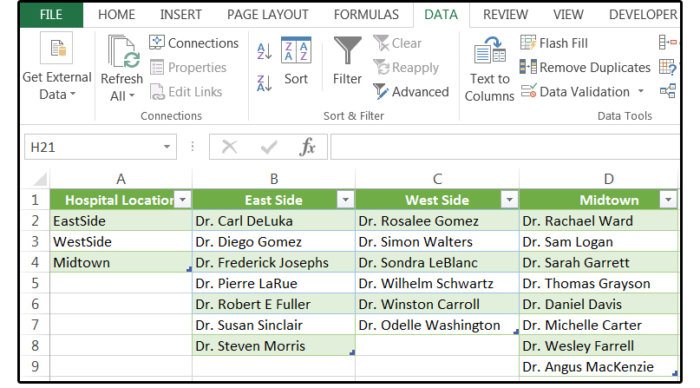Open the East Side column filter dropdown
Screen dimensions: 700x388
click(x=345, y=200)
